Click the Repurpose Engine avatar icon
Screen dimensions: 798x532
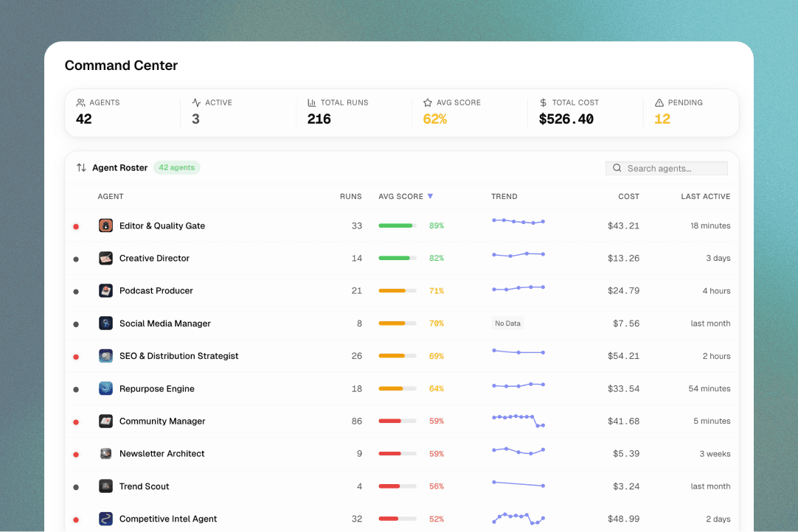click(105, 388)
